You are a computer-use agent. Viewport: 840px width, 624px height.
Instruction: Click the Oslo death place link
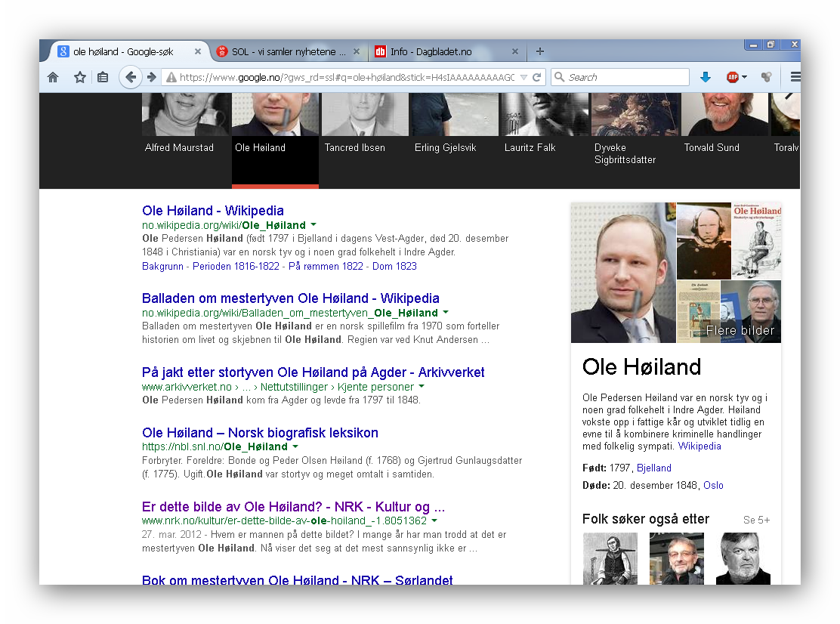coord(713,485)
